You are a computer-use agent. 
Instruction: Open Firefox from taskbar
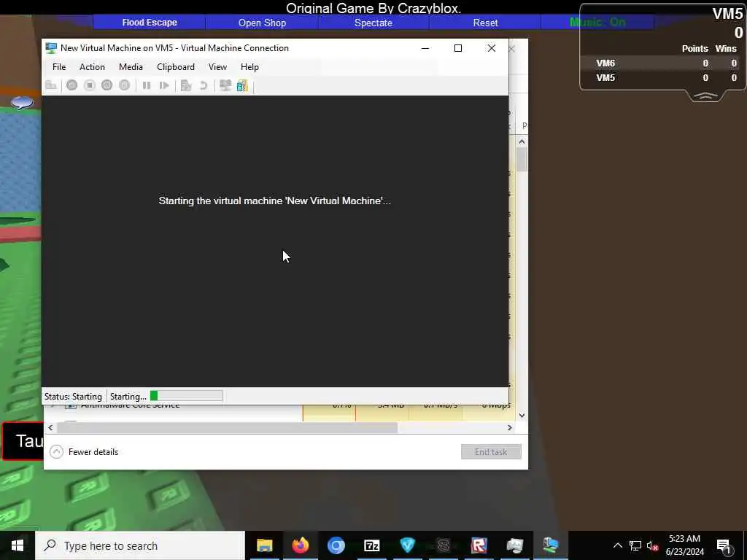click(300, 545)
